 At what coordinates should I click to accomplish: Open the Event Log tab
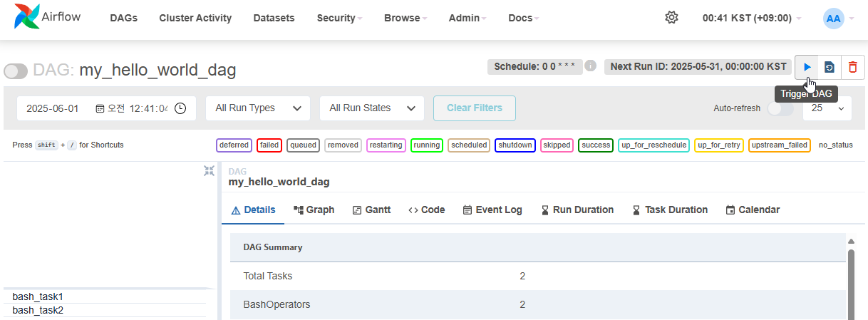492,210
